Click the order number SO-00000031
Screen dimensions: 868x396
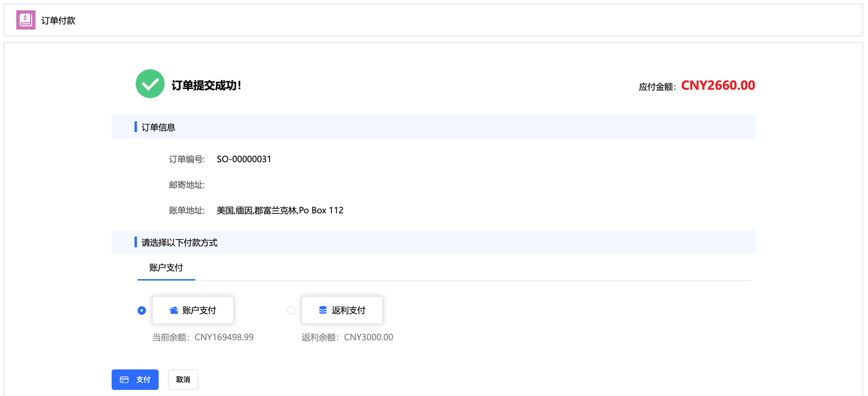243,159
